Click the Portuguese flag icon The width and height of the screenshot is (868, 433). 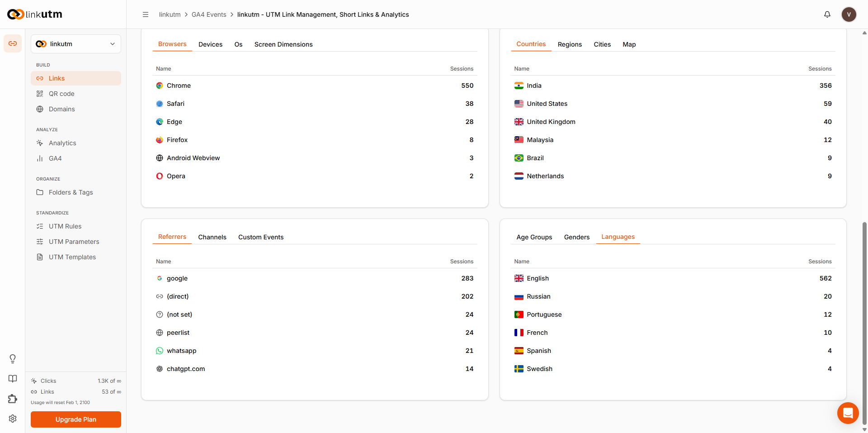click(x=519, y=314)
